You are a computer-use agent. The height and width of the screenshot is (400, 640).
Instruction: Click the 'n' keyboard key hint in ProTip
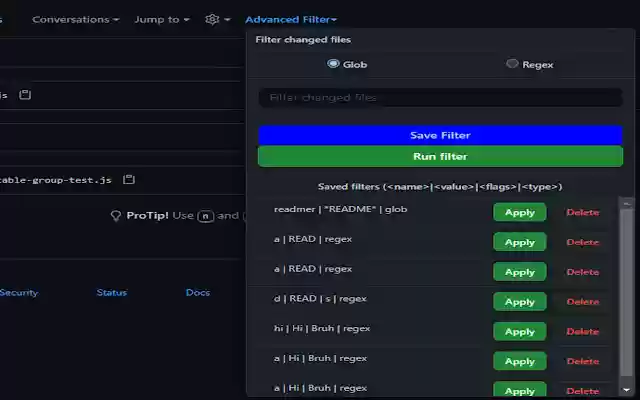tap(205, 216)
